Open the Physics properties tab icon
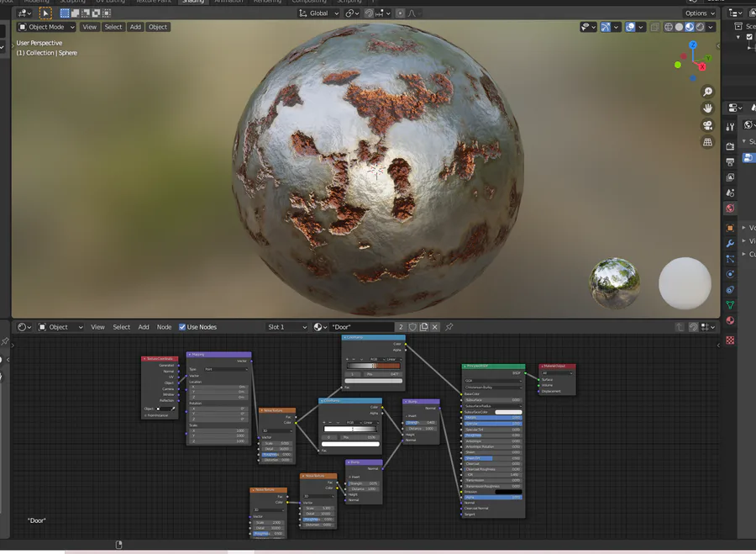The image size is (756, 554). click(730, 274)
